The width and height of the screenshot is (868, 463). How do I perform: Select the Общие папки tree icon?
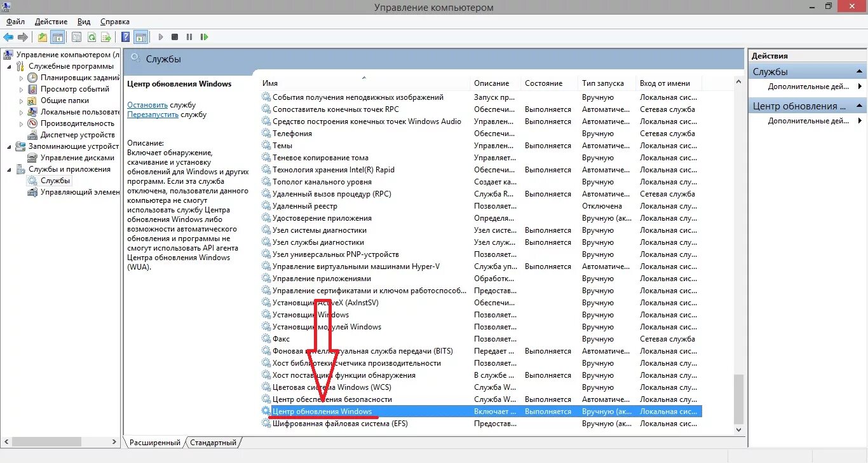click(x=32, y=100)
